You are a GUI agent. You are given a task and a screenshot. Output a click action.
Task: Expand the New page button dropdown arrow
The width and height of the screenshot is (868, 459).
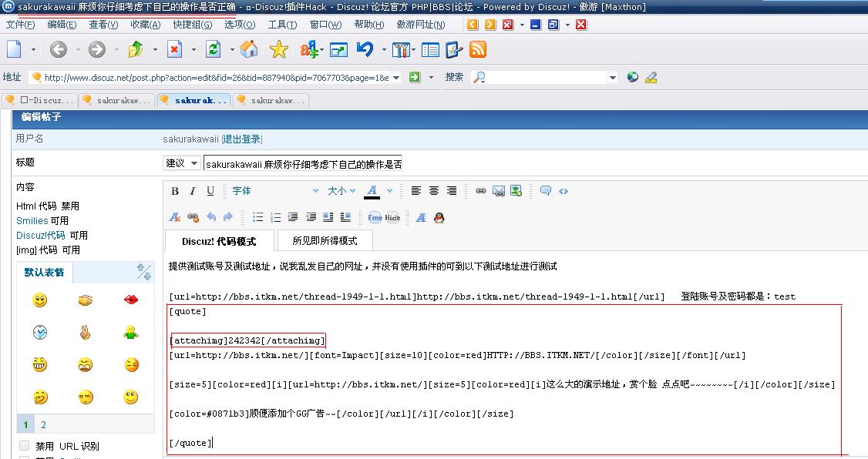click(x=33, y=50)
